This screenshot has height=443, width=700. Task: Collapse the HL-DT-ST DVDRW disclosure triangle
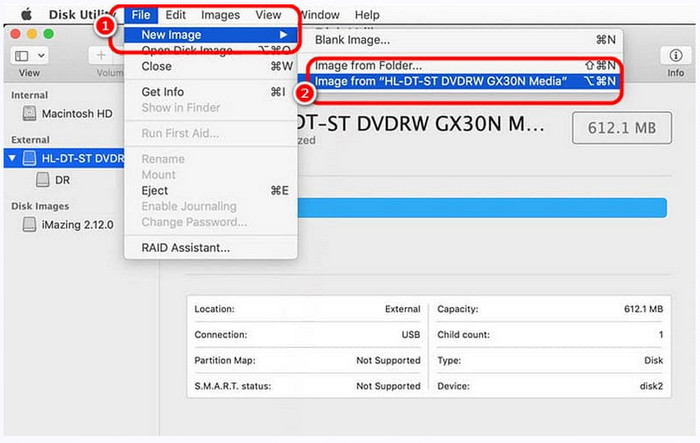(12, 158)
